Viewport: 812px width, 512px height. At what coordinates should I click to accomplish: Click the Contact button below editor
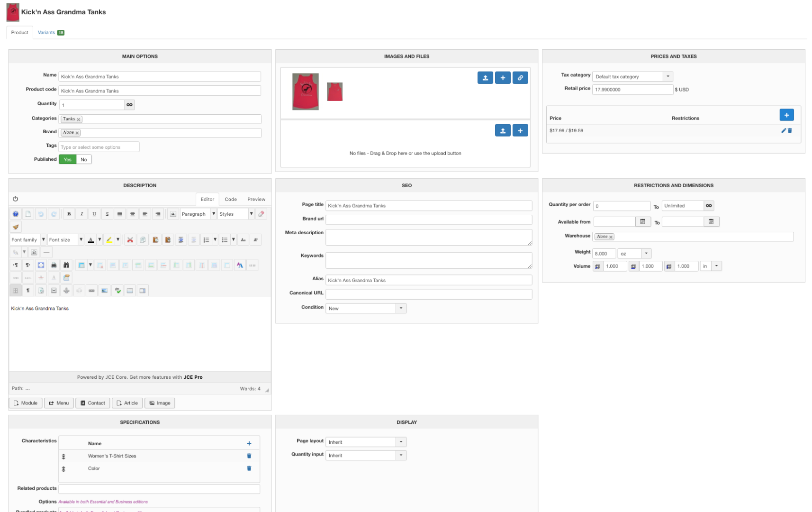93,403
